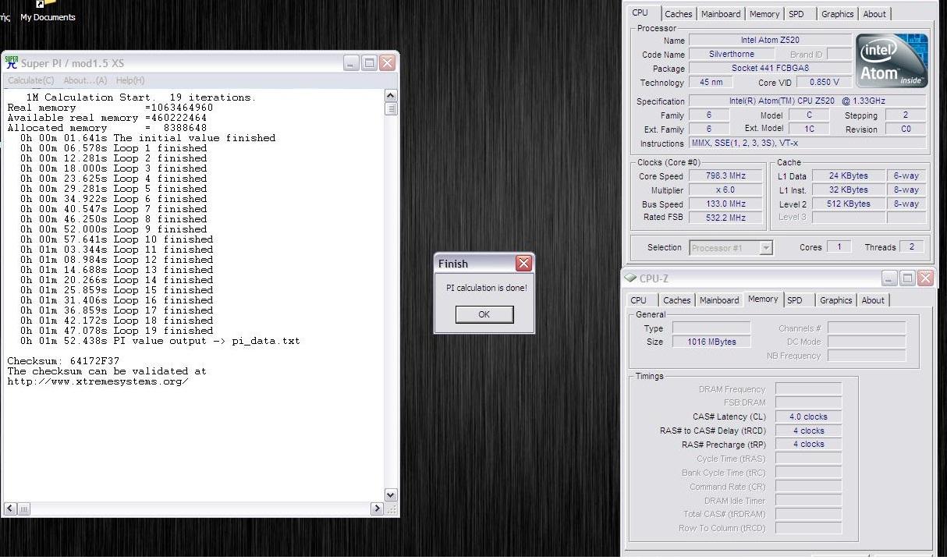Switch to Mainboard tab in upper CPU-Z window
The height and width of the screenshot is (560, 947).
[x=721, y=14]
